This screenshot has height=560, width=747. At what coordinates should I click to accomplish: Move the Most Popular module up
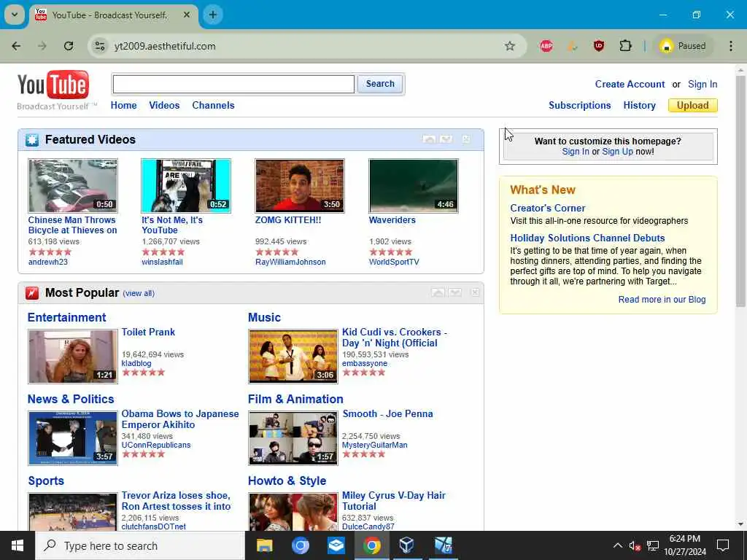[x=438, y=292]
